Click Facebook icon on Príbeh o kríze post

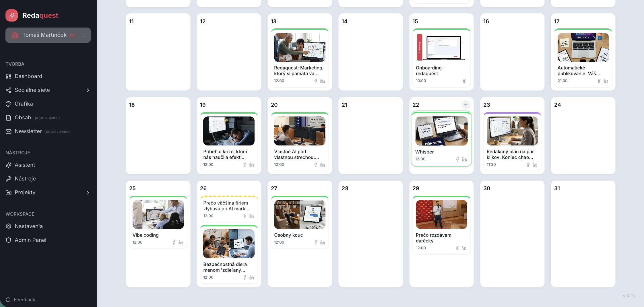(245, 165)
